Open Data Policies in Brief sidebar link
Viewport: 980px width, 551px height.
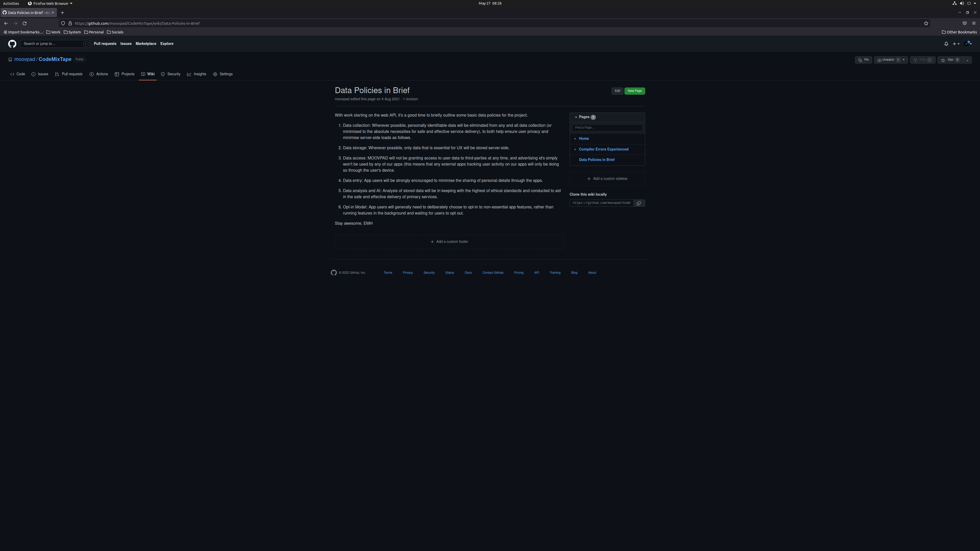(x=596, y=160)
